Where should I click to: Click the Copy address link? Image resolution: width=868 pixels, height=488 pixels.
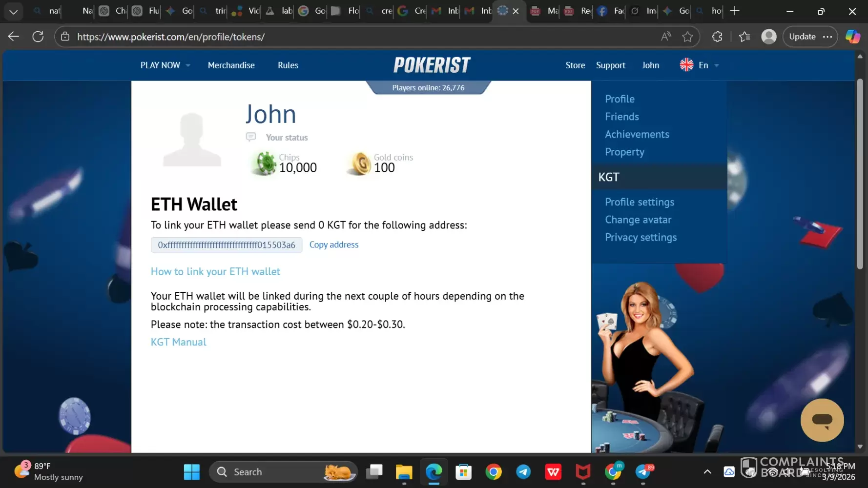pyautogui.click(x=333, y=245)
